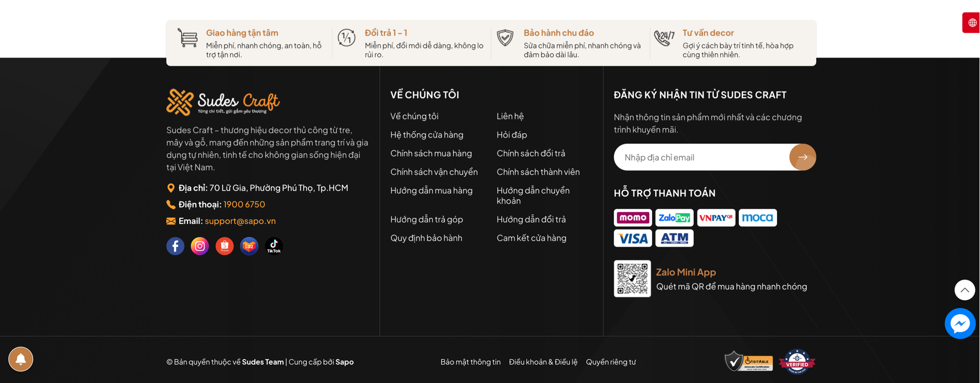Open Bảo mật thông tin footer link
980x383 pixels.
click(x=471, y=362)
